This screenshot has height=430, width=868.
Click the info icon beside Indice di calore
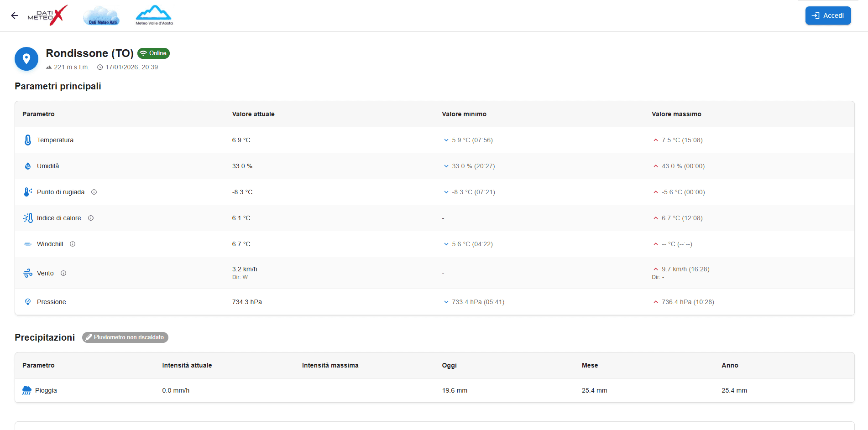(x=91, y=218)
